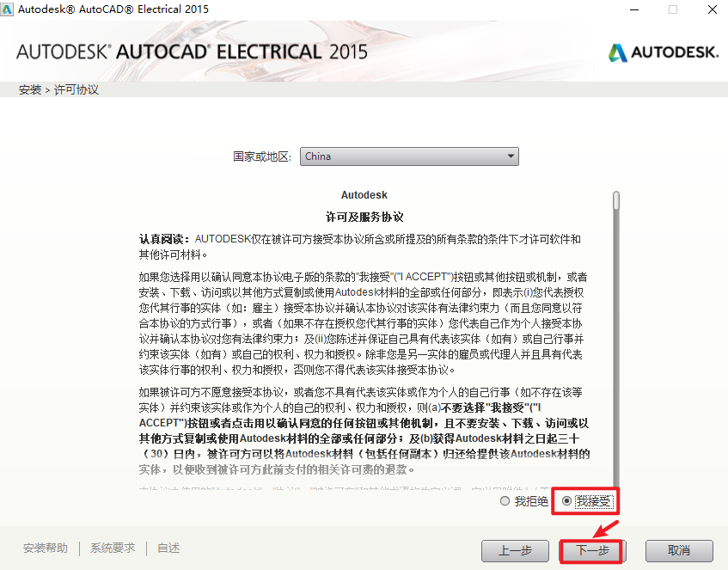Minimize the installer window
The width and height of the screenshot is (728, 570).
tap(634, 9)
